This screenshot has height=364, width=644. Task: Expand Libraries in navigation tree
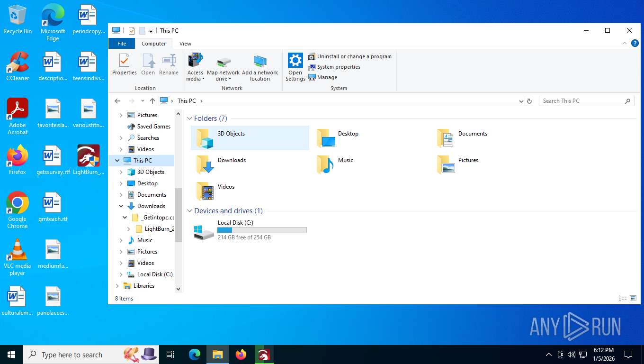(x=117, y=286)
